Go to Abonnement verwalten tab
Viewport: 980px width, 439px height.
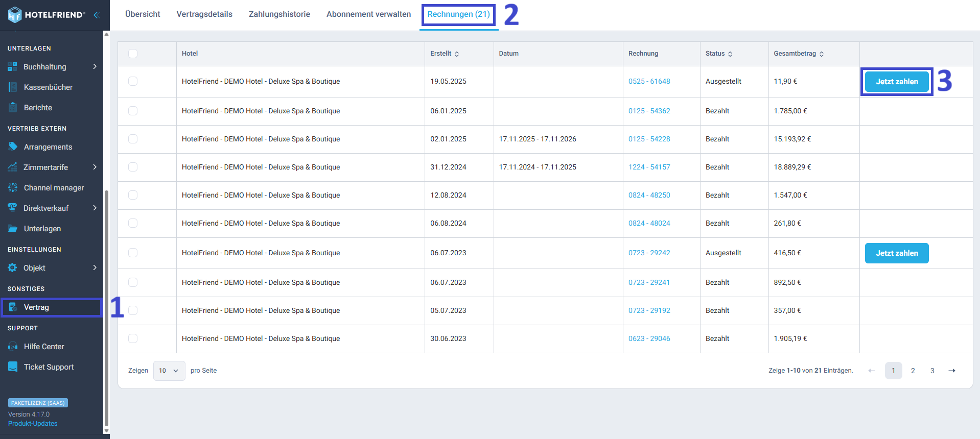click(369, 14)
